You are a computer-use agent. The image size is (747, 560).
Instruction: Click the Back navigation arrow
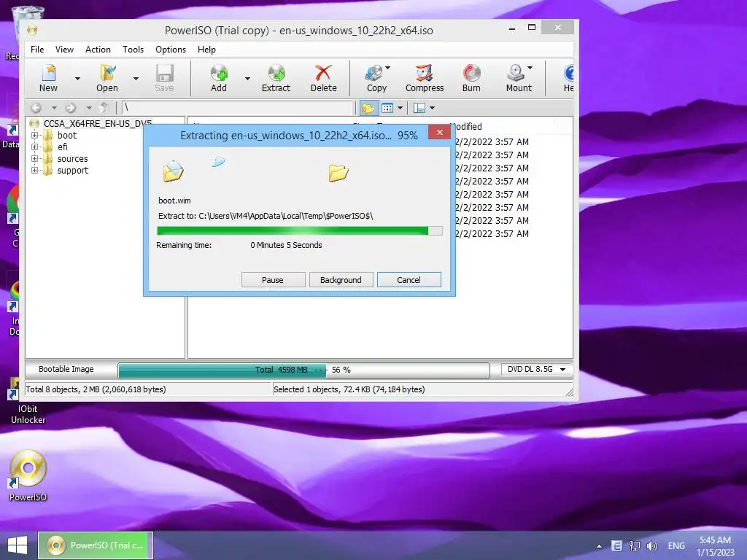click(x=36, y=108)
